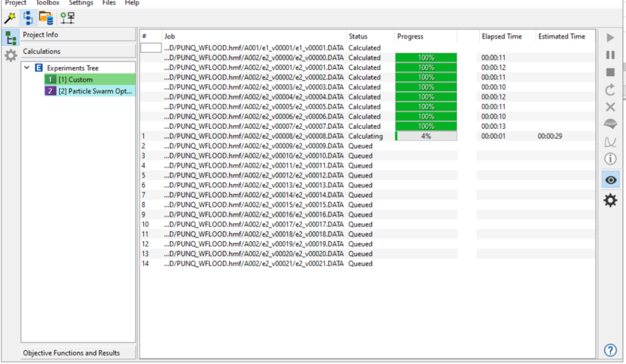Click the workflow tree toolbar icon
This screenshot has height=364, width=626.
coord(28,18)
